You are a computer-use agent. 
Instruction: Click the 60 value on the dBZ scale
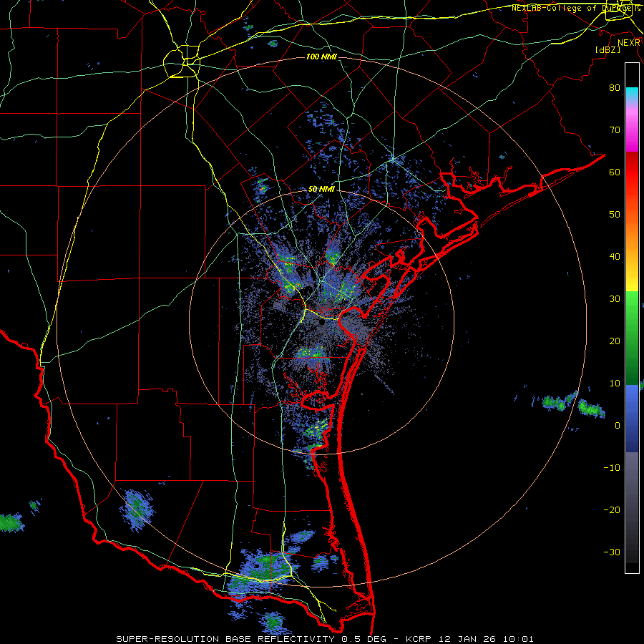(615, 172)
